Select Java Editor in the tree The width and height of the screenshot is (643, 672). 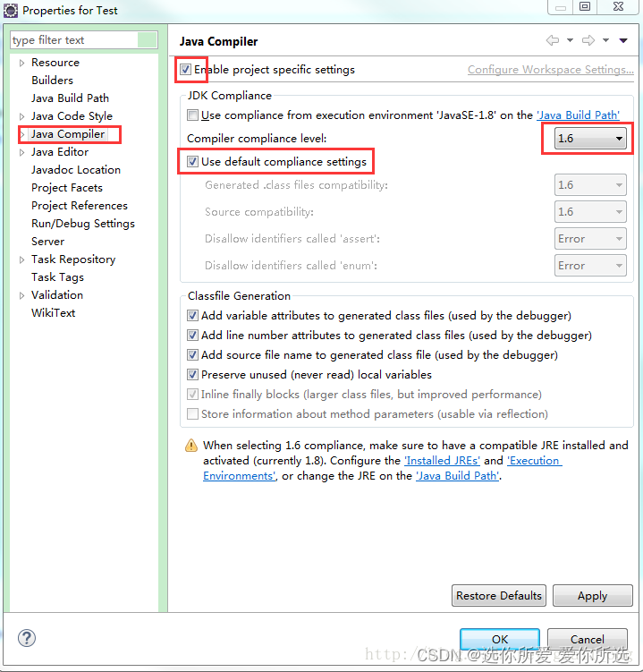tap(60, 152)
